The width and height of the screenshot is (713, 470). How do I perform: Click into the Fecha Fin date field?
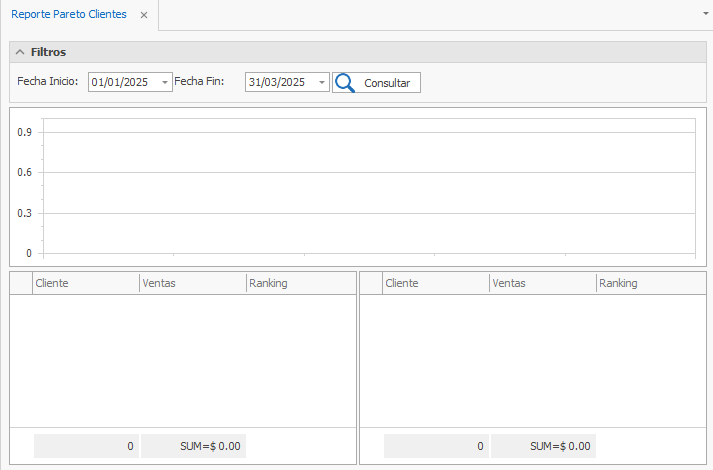coord(278,83)
